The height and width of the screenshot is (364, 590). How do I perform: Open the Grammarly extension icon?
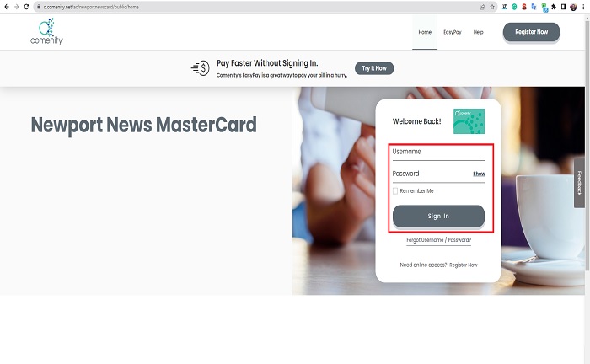pyautogui.click(x=514, y=7)
